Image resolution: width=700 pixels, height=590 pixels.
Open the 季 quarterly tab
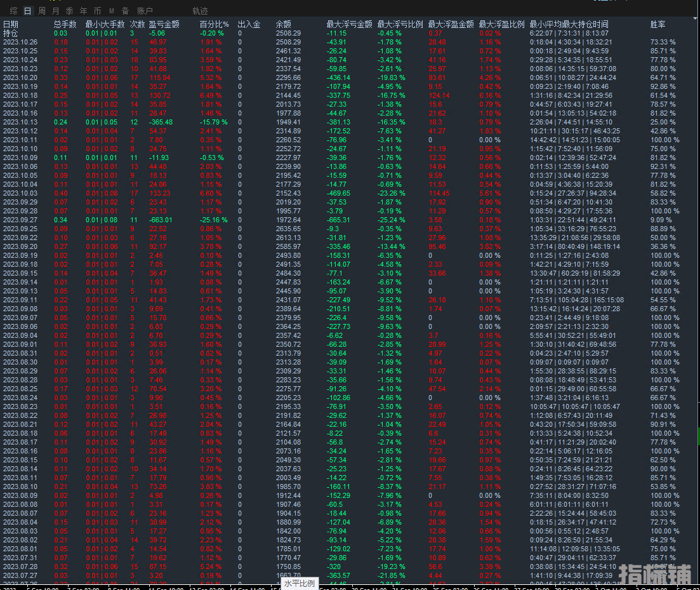(70, 11)
